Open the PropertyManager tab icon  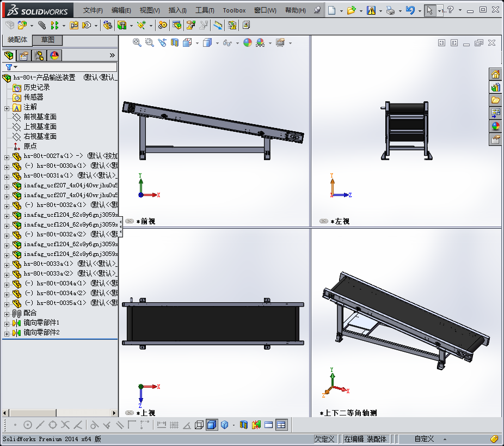point(23,56)
